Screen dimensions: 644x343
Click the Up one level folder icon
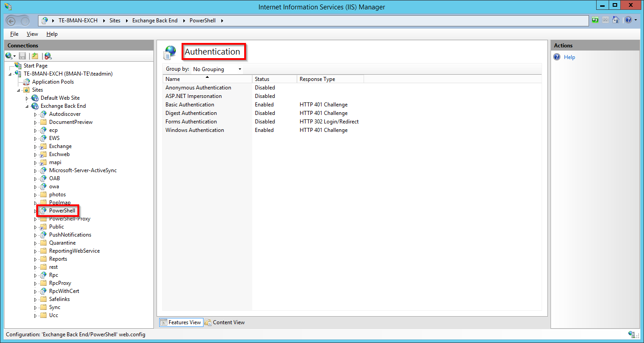[x=35, y=56]
